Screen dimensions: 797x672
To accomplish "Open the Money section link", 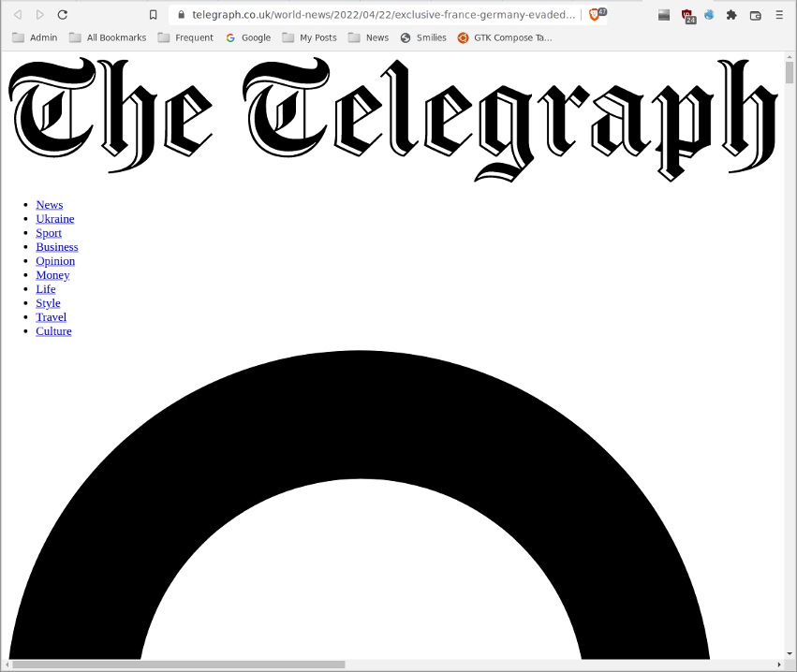I will click(52, 275).
